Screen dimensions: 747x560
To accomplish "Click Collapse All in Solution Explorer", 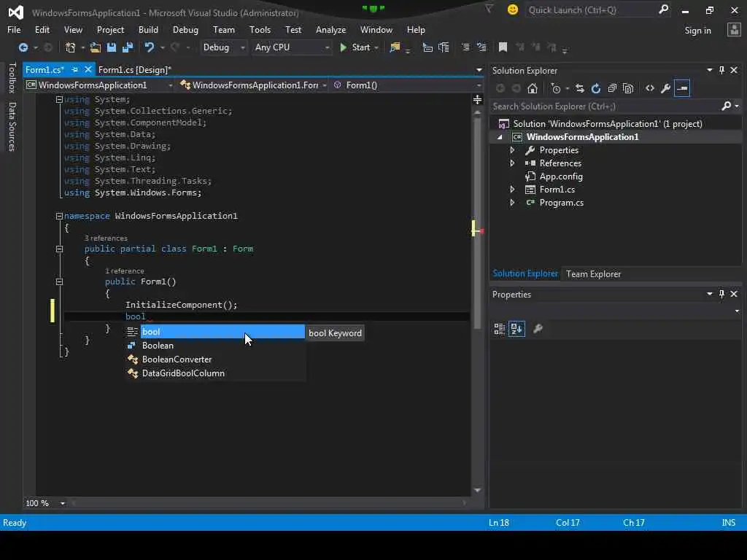I will 612,88.
